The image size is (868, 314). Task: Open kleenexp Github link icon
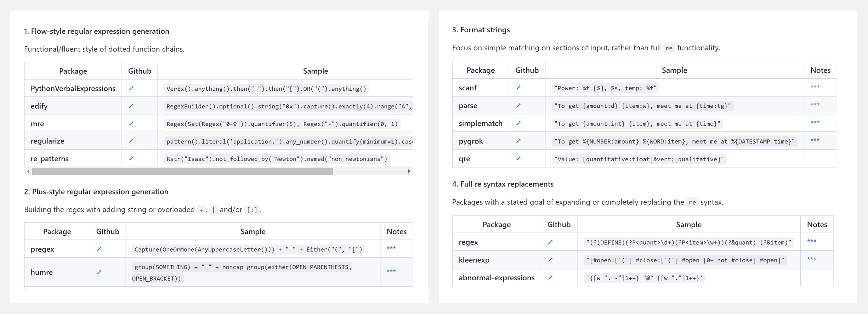point(550,260)
